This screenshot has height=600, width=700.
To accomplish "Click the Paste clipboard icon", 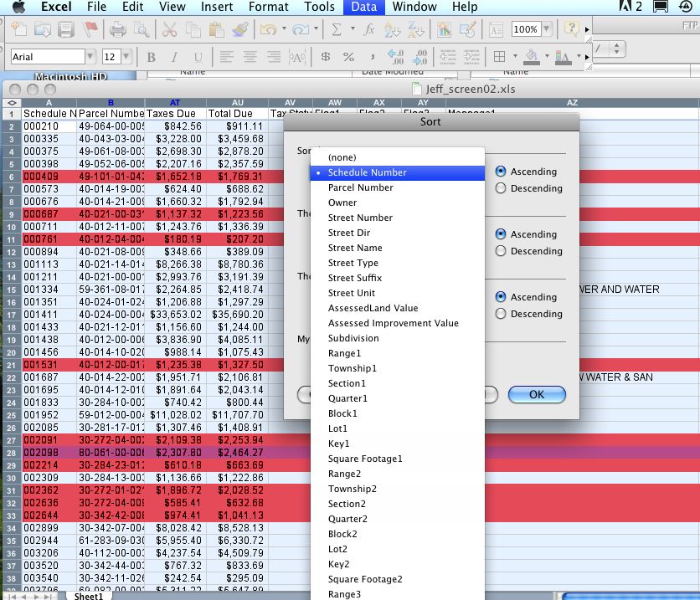I will [217, 29].
